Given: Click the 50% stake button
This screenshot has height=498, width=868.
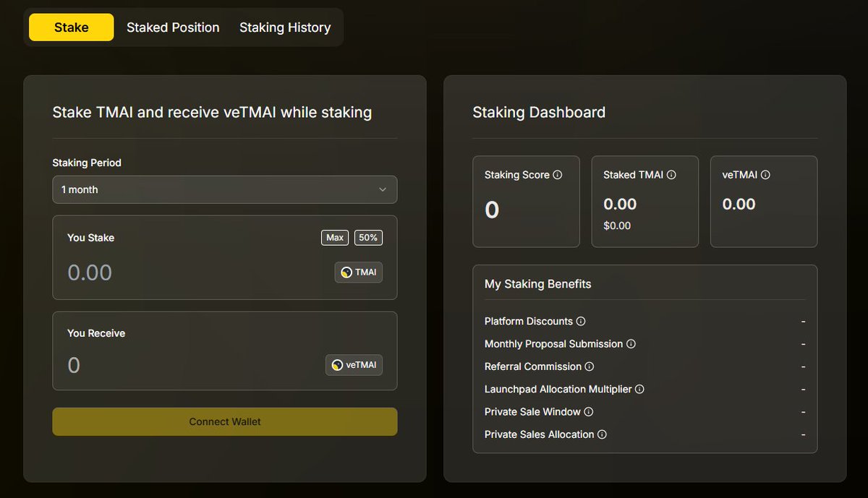Looking at the screenshot, I should [x=368, y=238].
